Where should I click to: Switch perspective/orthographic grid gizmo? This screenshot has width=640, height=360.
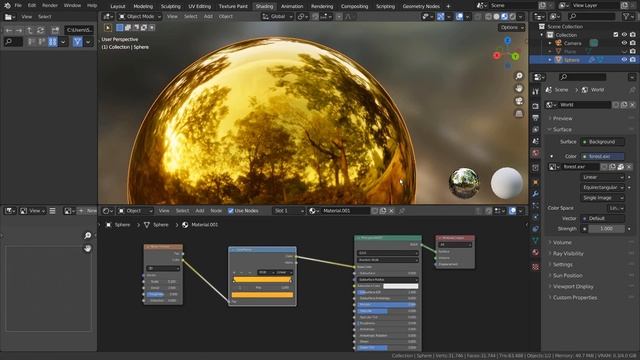tap(519, 113)
